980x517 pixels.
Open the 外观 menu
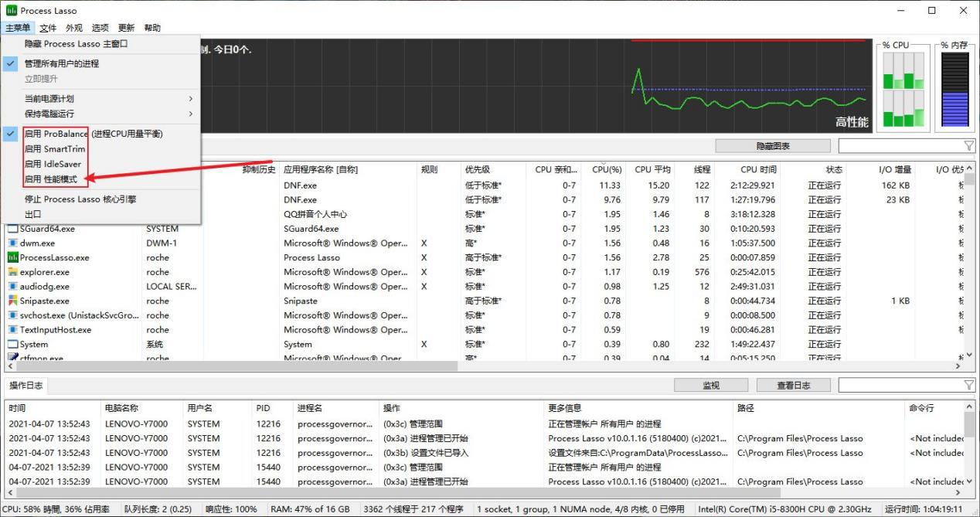[74, 28]
